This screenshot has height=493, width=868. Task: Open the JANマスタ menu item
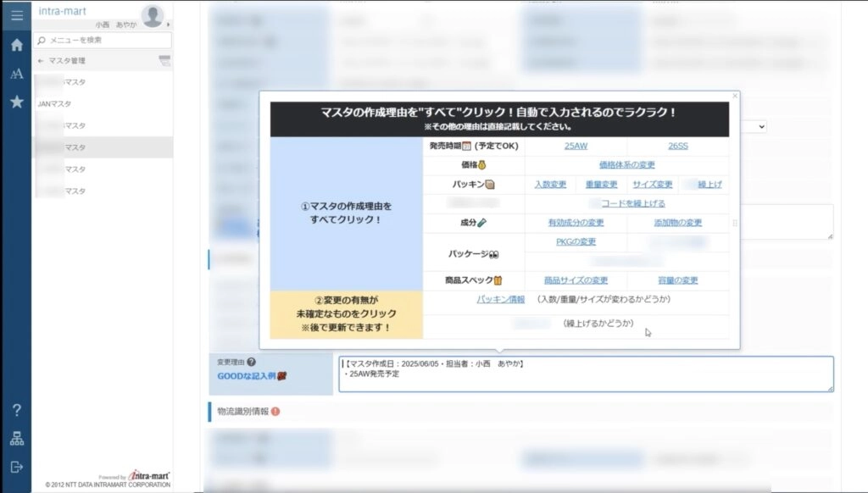pos(54,104)
